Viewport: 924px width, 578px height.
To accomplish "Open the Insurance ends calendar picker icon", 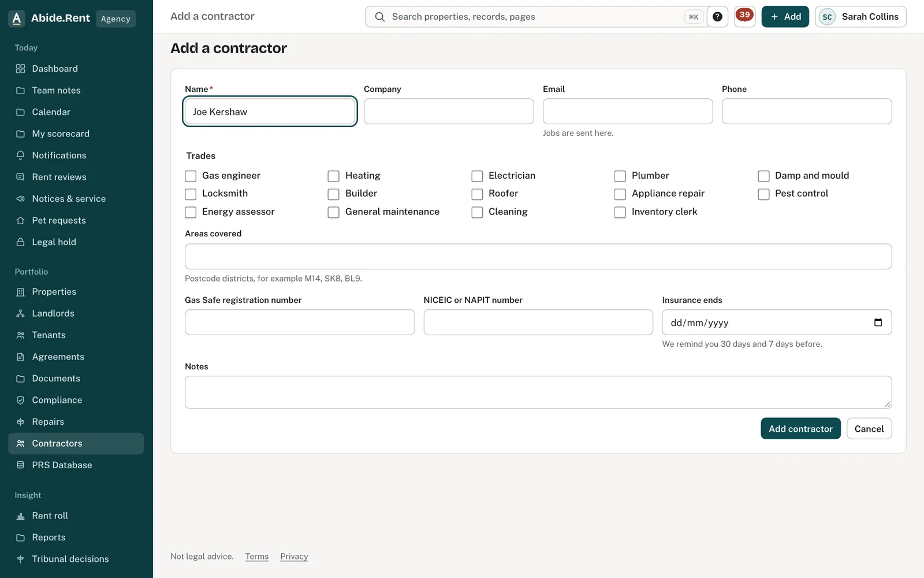I will click(878, 323).
